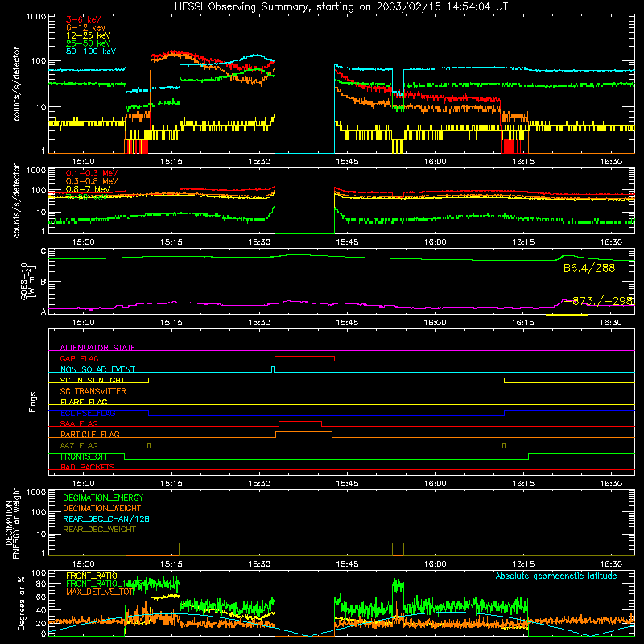Click the DECIMATION ENERGY or weight axis label
Image resolution: width=644 pixels, height=644 pixels.
(12, 522)
